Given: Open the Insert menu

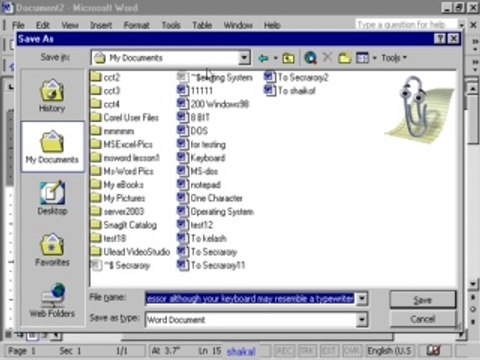Looking at the screenshot, I should (x=101, y=25).
